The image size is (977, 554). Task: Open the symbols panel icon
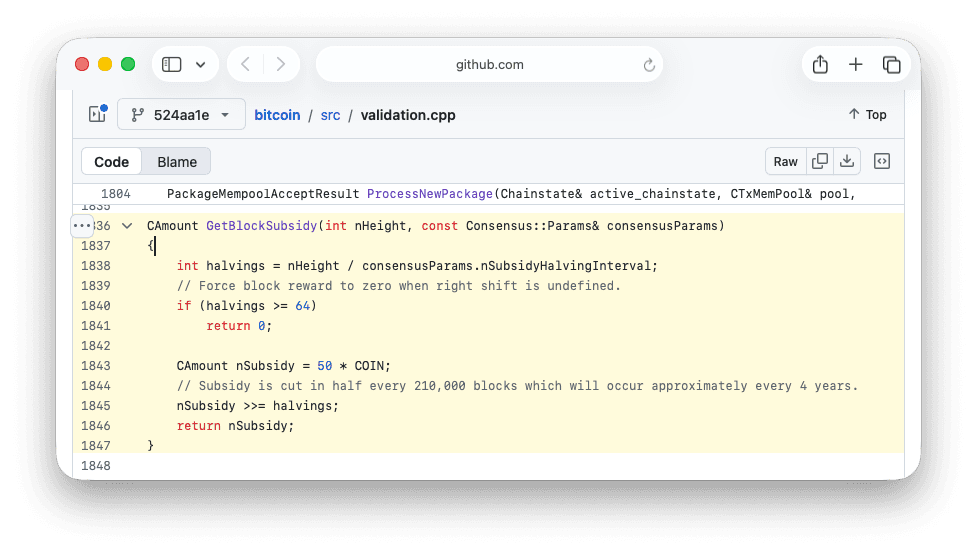pyautogui.click(x=882, y=161)
